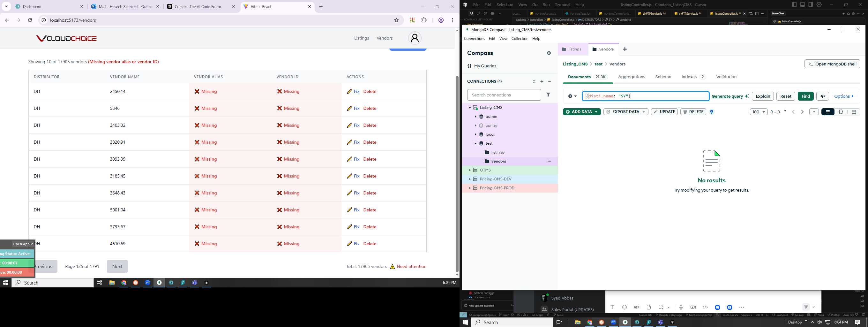Toggle system volume mute icon in tray
Screen dimensions: 868x327
point(820,322)
